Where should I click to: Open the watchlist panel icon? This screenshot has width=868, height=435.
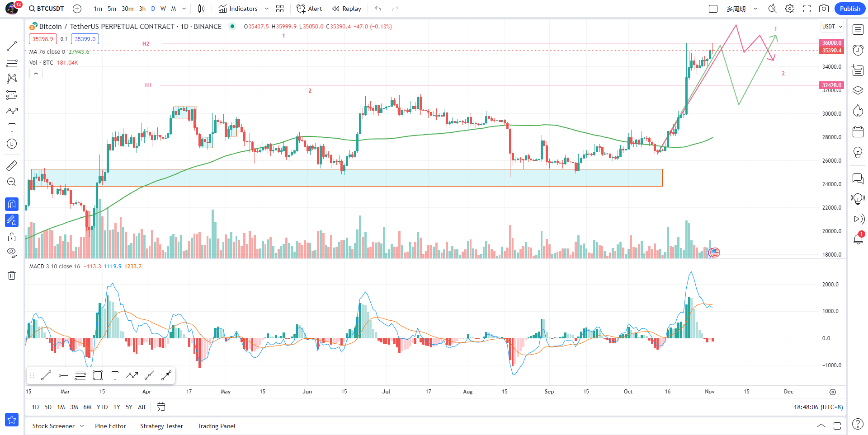[x=858, y=30]
